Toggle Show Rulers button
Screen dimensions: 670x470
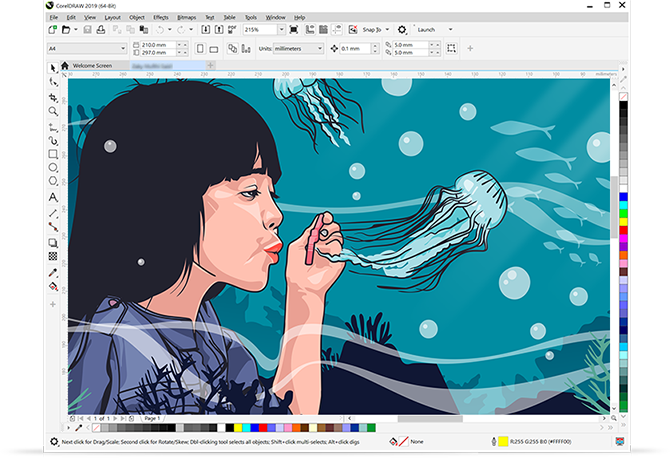pos(310,29)
